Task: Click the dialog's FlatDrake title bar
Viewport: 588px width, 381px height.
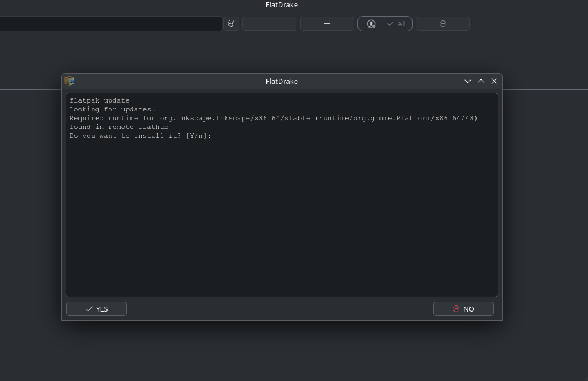Action: click(282, 82)
